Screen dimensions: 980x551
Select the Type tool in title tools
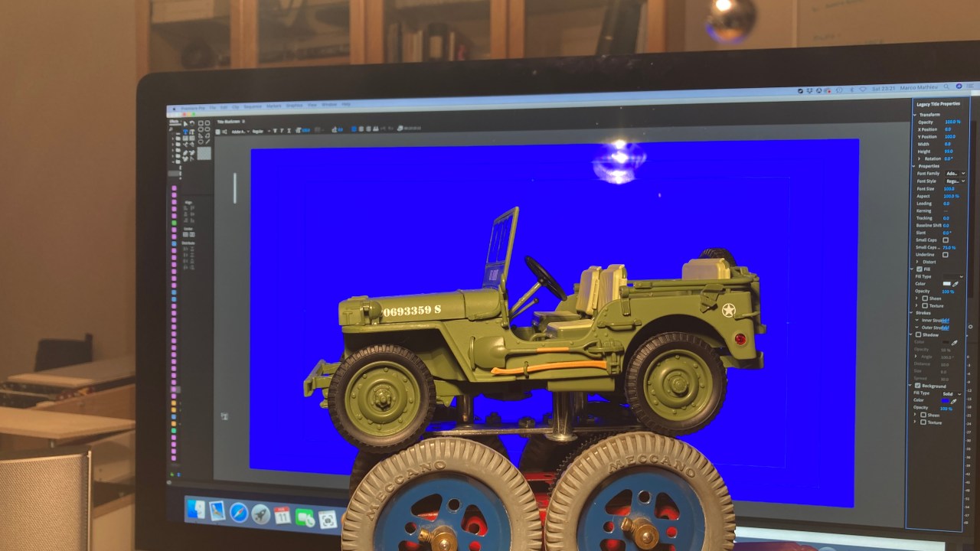coord(185,131)
